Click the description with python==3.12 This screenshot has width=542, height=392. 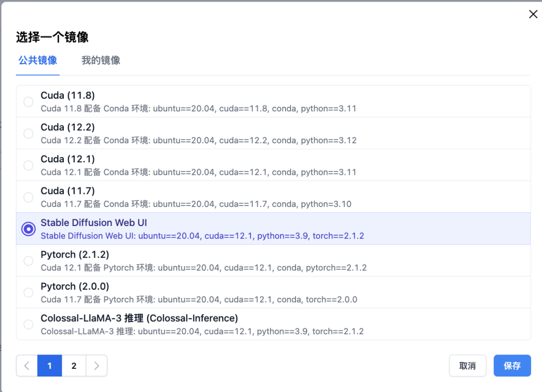coord(199,140)
